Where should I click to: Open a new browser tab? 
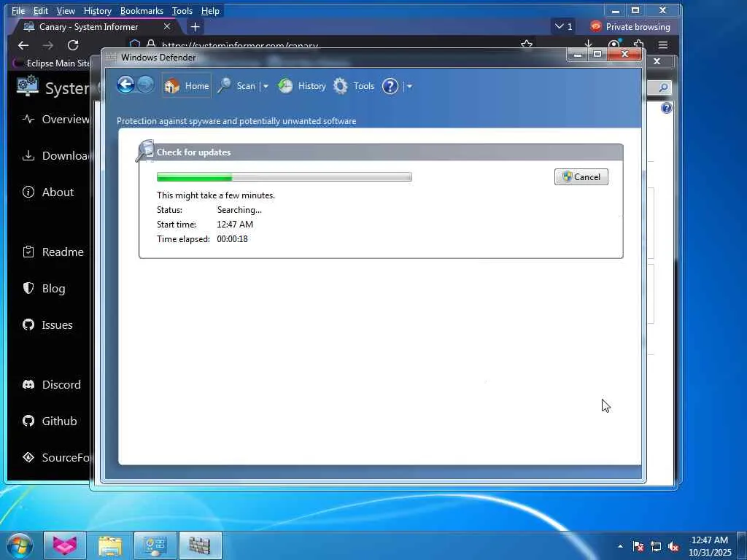(195, 27)
